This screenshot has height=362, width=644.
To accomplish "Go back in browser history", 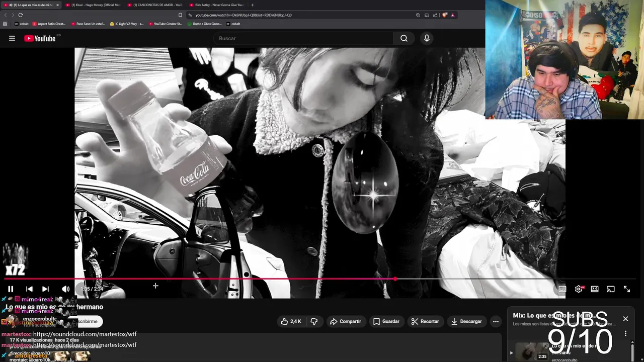I will click(x=6, y=15).
